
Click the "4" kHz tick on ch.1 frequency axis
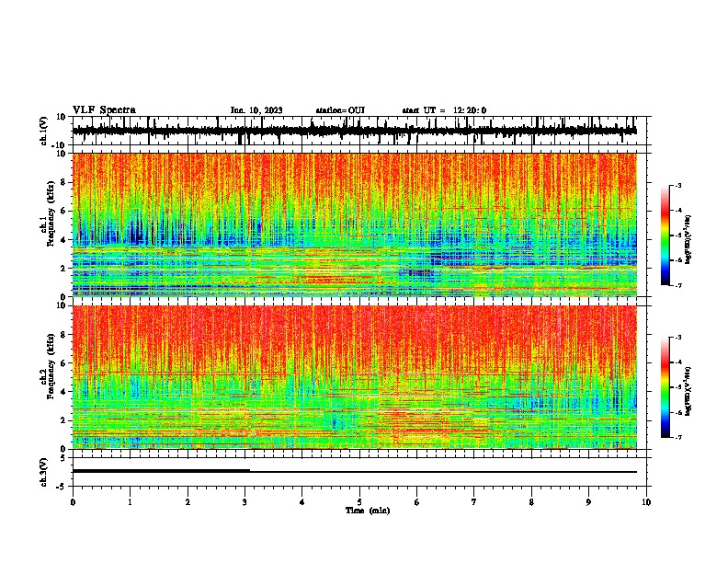tap(63, 240)
